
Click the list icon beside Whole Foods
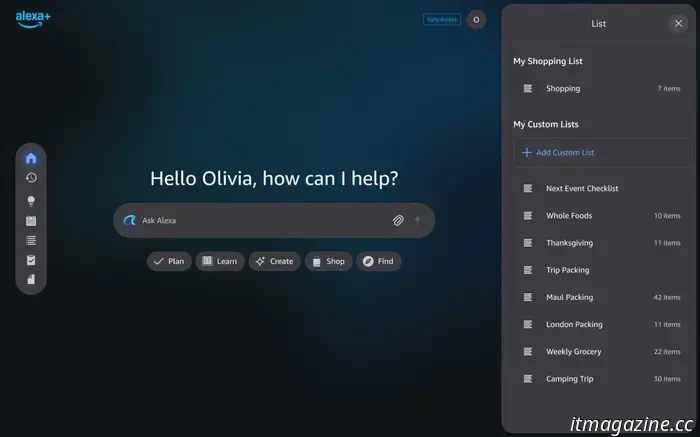(528, 216)
